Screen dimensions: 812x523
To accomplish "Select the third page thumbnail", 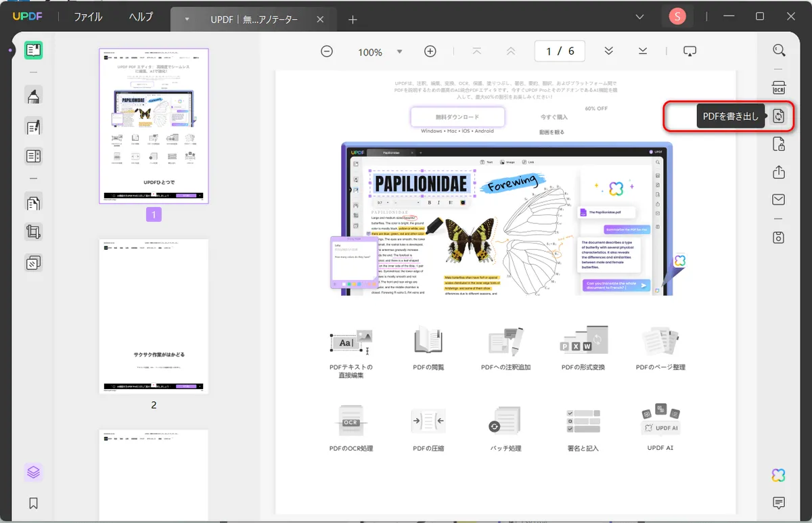I will pyautogui.click(x=154, y=474).
